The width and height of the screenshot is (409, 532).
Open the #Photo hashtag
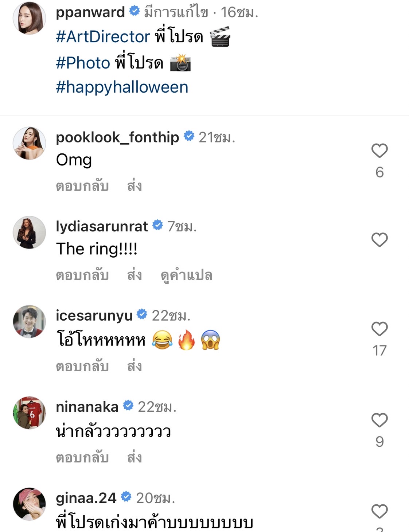pyautogui.click(x=83, y=63)
